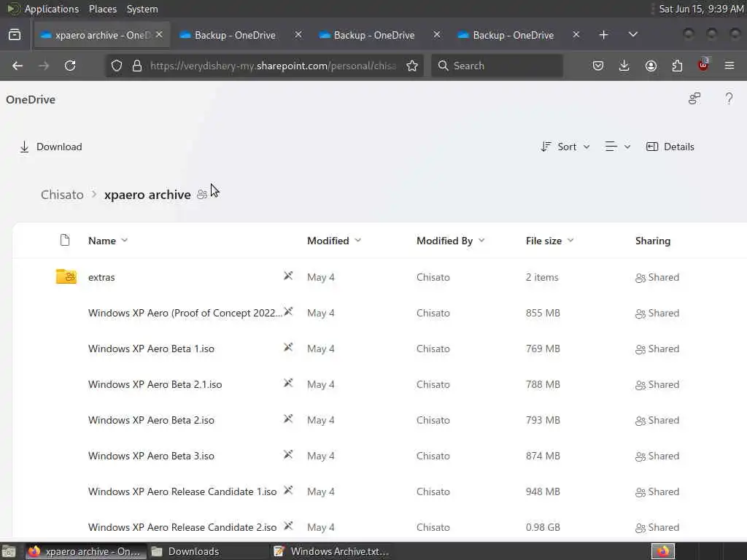747x560 pixels.
Task: Click the uBlock Origin extension icon
Action: pos(703,65)
